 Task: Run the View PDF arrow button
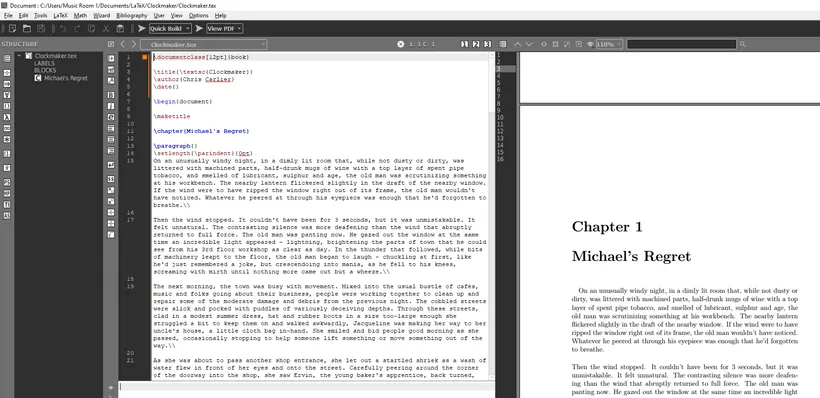point(199,28)
